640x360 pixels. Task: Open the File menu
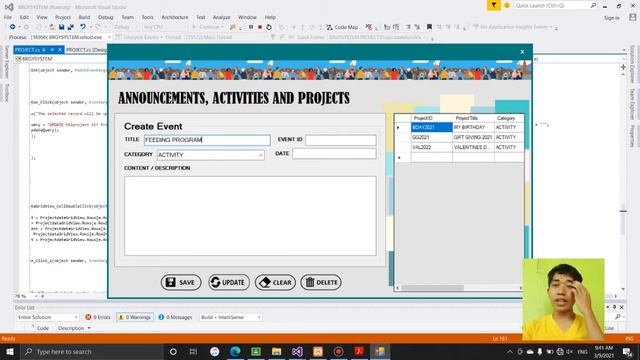point(8,17)
